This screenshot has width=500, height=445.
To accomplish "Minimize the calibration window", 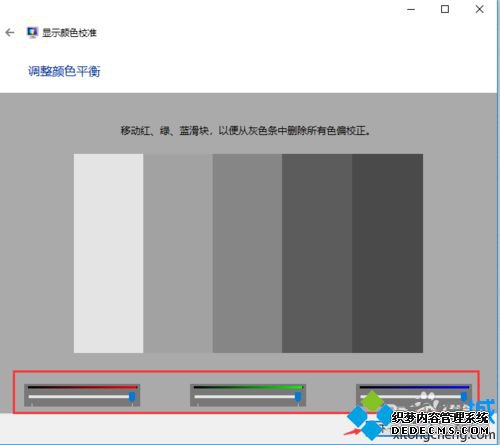I will coord(411,9).
